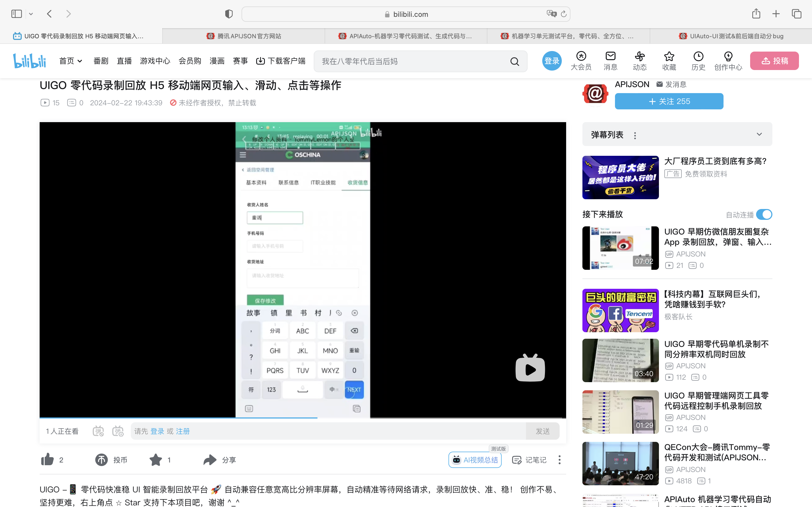Click the coin (投币) icon
812x507 pixels.
coord(101,460)
